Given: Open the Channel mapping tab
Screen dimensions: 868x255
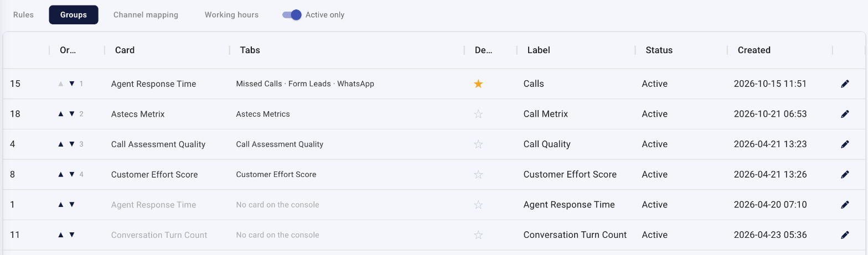Looking at the screenshot, I should click(x=146, y=15).
